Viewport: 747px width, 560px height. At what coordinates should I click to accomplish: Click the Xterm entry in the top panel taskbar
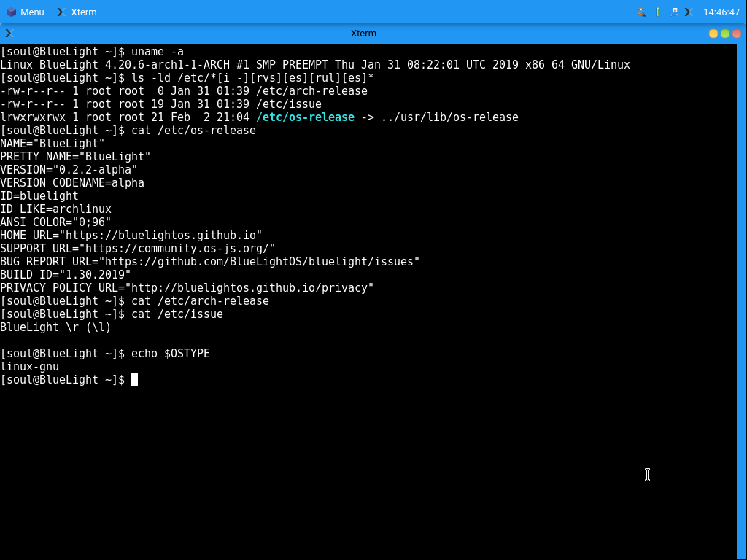tap(77, 12)
